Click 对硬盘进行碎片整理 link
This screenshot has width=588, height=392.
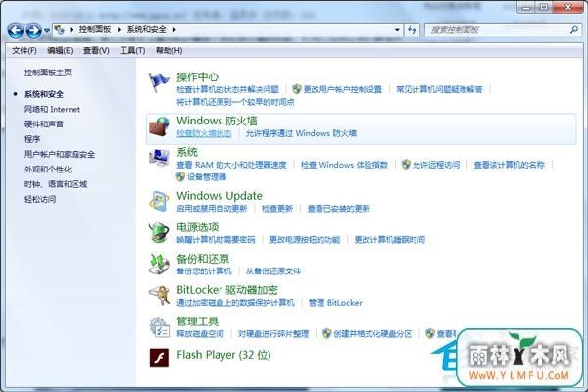273,333
